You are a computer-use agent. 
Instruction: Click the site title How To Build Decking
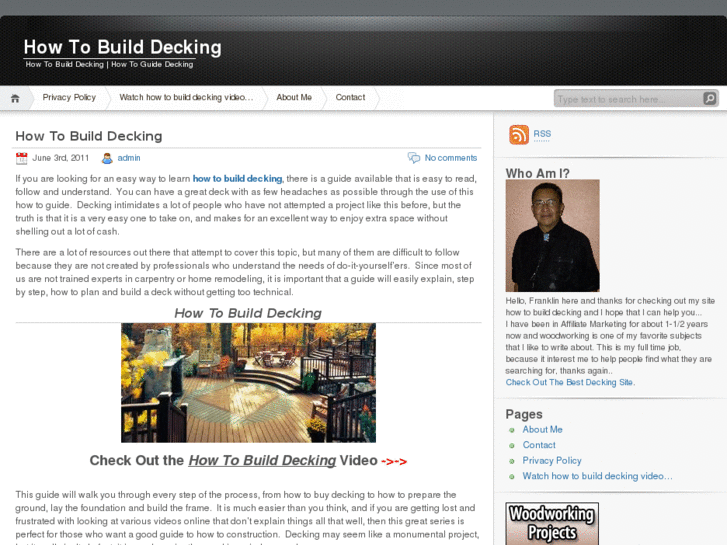click(122, 47)
